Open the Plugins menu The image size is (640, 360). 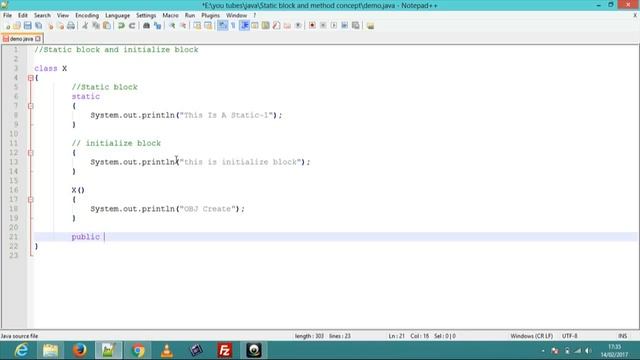point(211,16)
